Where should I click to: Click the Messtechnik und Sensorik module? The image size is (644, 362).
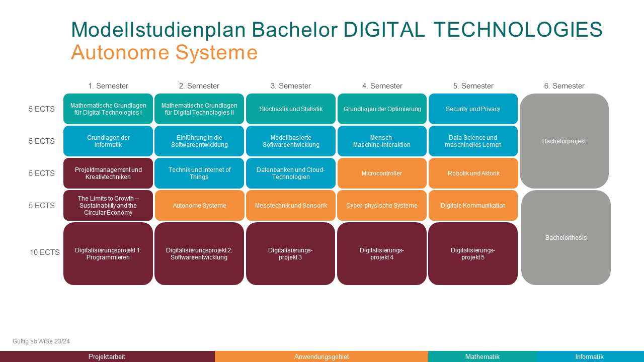[291, 205]
